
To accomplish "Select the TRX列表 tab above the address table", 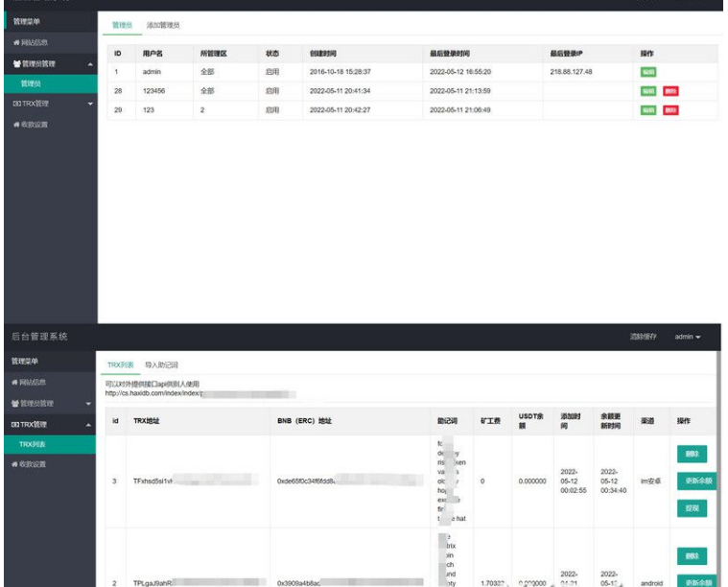I will pyautogui.click(x=120, y=365).
